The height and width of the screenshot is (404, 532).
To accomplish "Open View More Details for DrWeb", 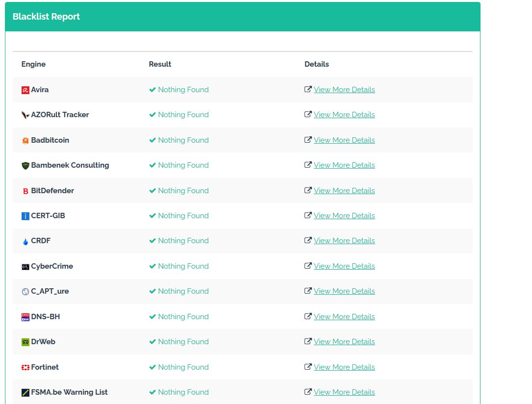I will click(344, 342).
